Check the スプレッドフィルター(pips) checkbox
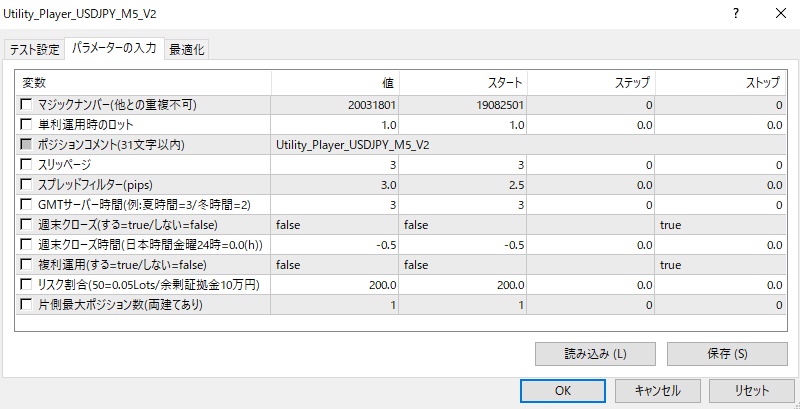The height and width of the screenshot is (409, 800). [26, 184]
